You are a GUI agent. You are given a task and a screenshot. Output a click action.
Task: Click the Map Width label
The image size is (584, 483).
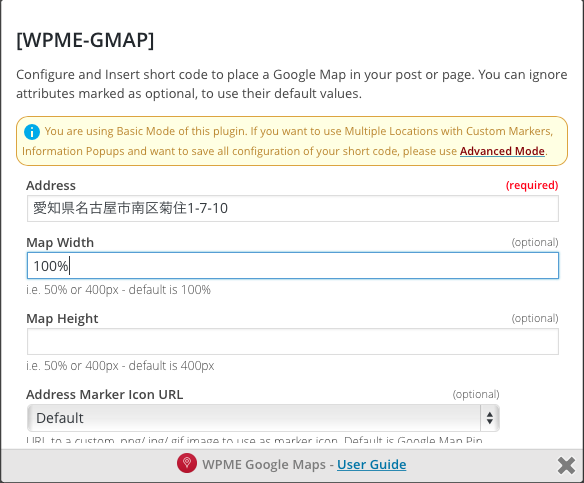[x=60, y=243]
